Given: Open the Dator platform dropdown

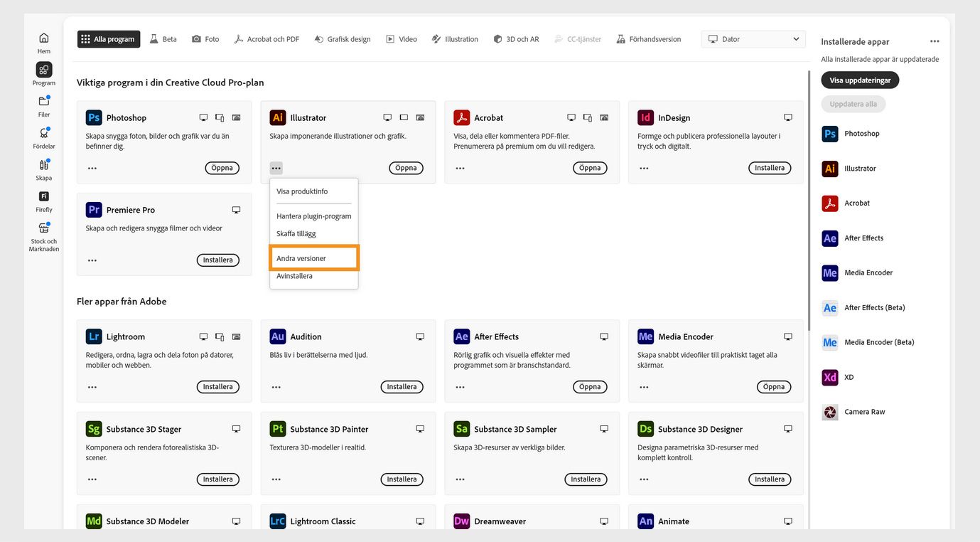Looking at the screenshot, I should pyautogui.click(x=753, y=39).
